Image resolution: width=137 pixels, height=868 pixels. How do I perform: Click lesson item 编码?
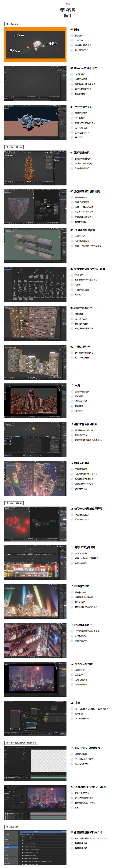click(77, 808)
